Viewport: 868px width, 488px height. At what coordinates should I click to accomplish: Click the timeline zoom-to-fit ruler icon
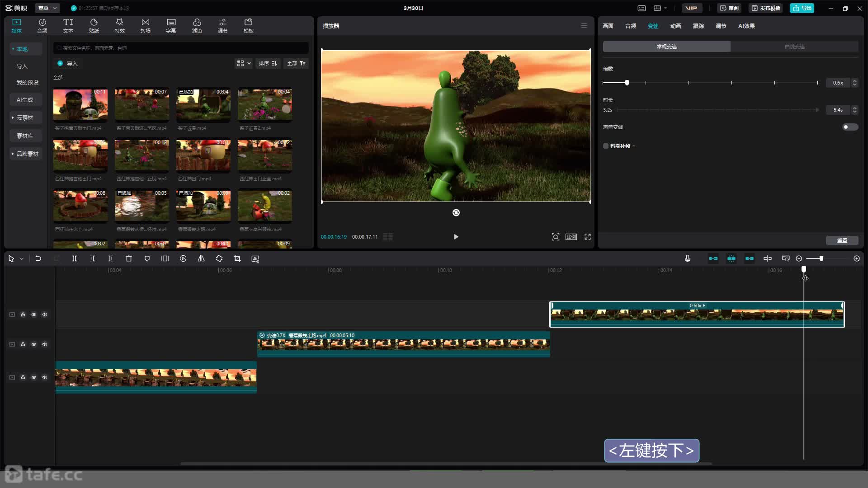click(x=786, y=258)
